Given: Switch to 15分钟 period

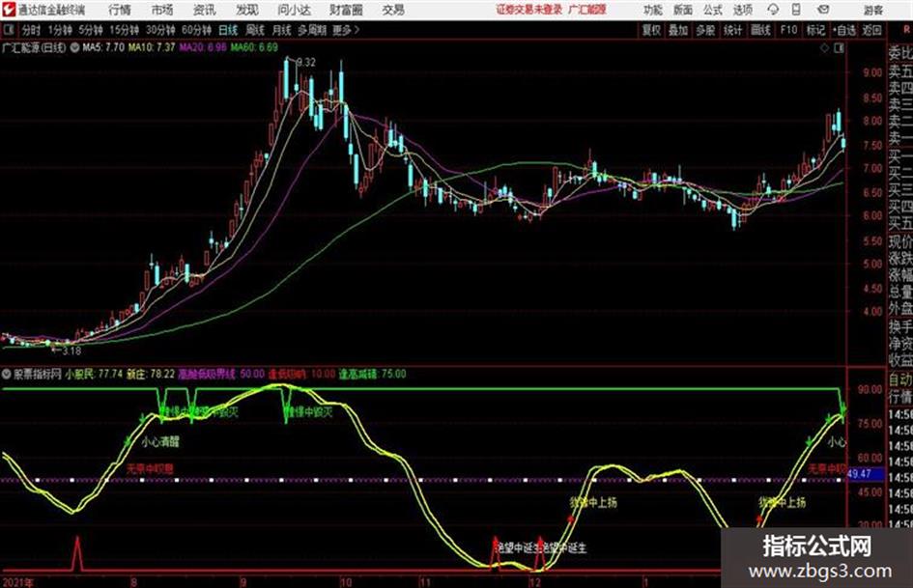Looking at the screenshot, I should pos(125,30).
